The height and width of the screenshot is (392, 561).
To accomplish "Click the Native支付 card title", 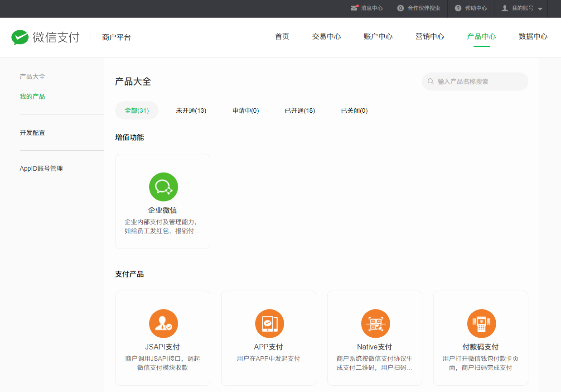I will tap(375, 347).
